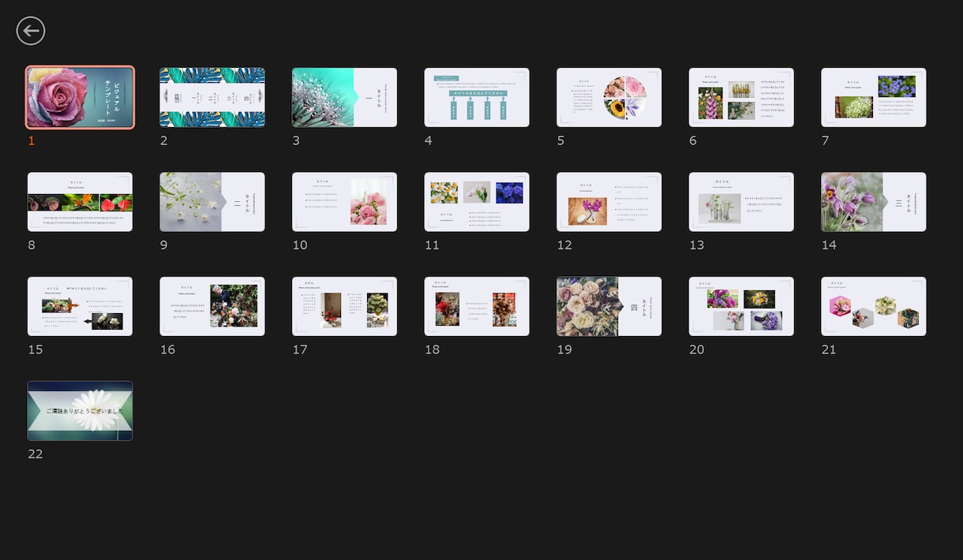This screenshot has width=963, height=560.
Task: Select slide 5 with circular flower collage
Action: pos(609,97)
